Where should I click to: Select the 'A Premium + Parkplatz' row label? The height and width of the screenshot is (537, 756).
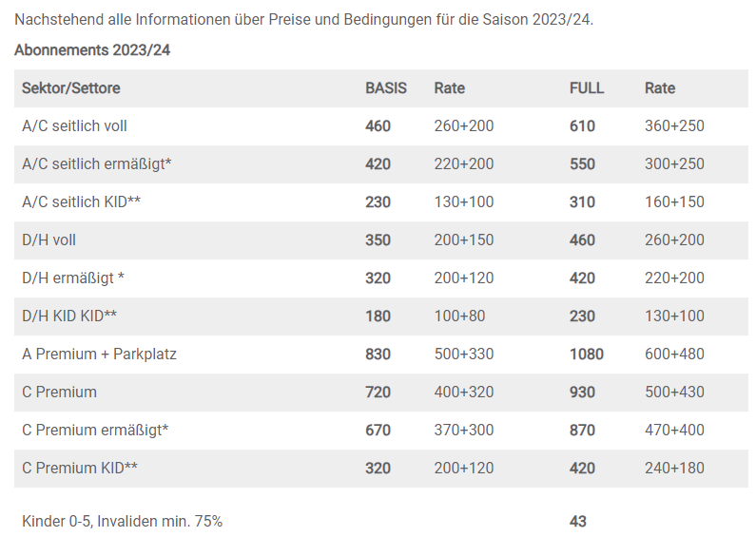(x=99, y=355)
